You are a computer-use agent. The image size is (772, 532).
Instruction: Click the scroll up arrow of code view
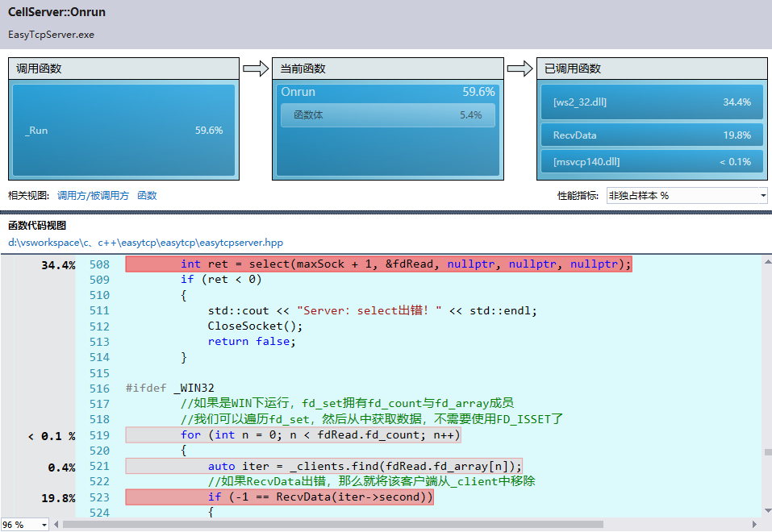[768, 262]
